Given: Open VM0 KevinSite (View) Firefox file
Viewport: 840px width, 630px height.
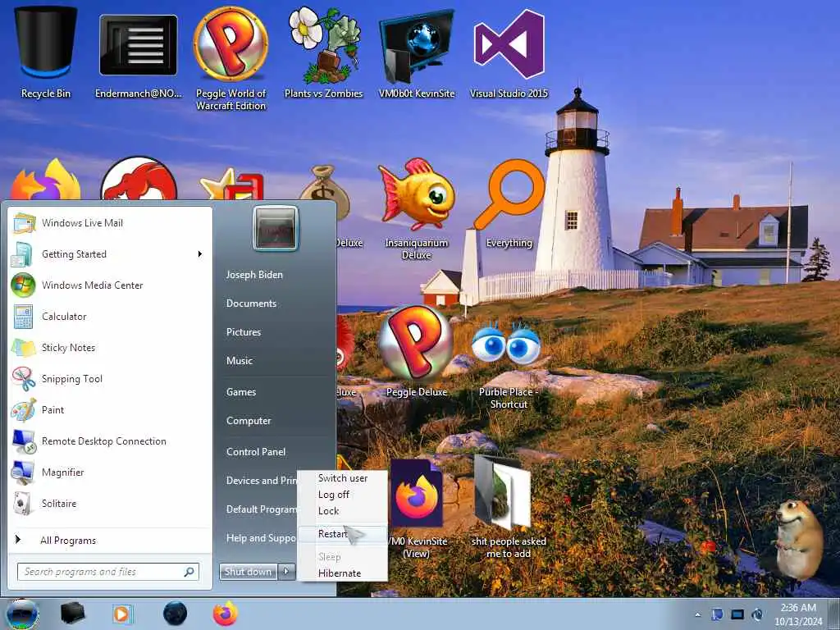Looking at the screenshot, I should tap(416, 509).
